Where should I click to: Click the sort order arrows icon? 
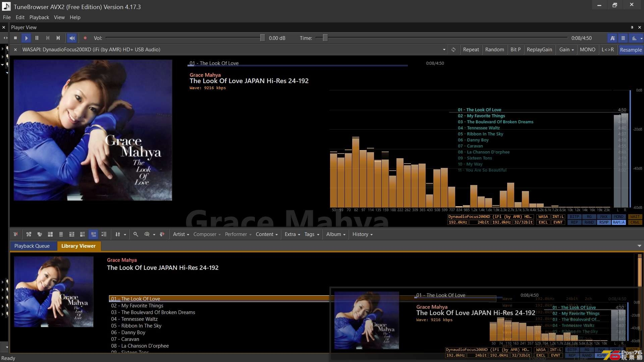tap(118, 234)
